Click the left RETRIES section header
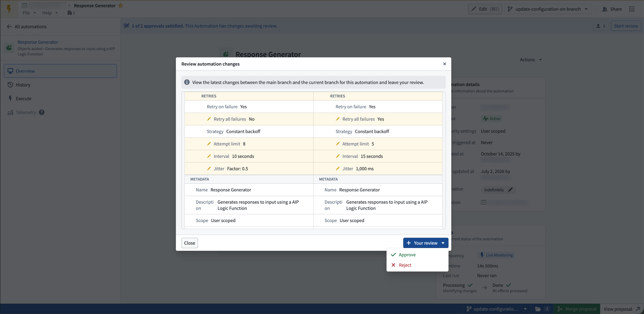644x314 pixels. click(249, 96)
